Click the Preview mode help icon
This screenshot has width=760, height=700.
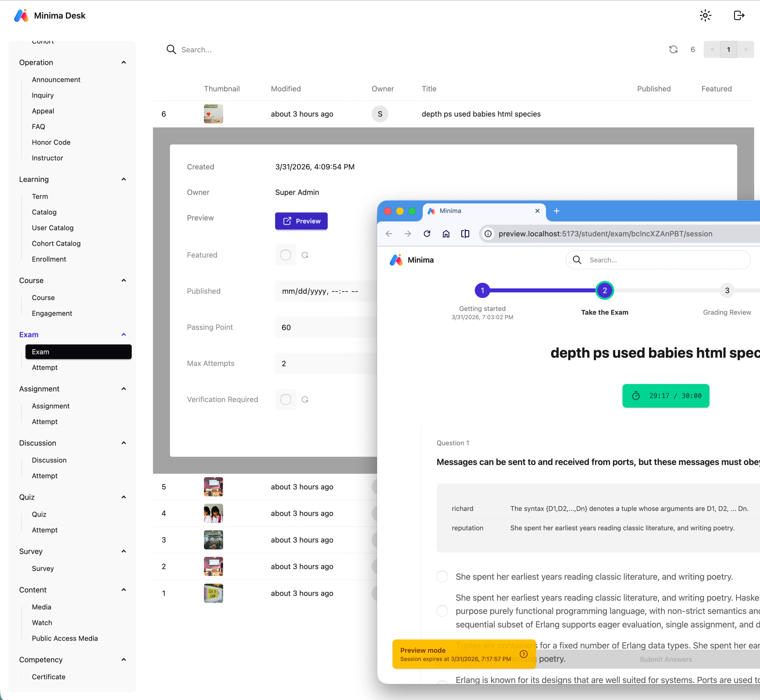coord(523,654)
